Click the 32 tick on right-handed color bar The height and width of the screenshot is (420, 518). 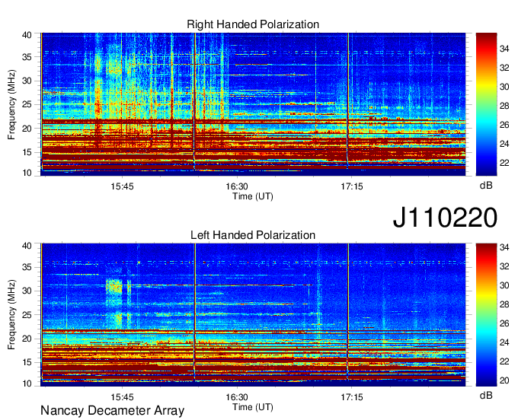point(504,68)
